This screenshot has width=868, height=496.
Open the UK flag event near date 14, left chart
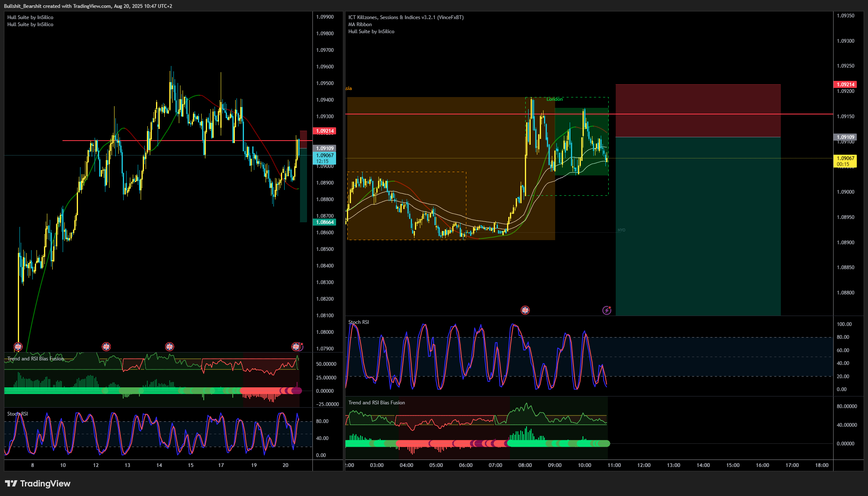(x=169, y=346)
